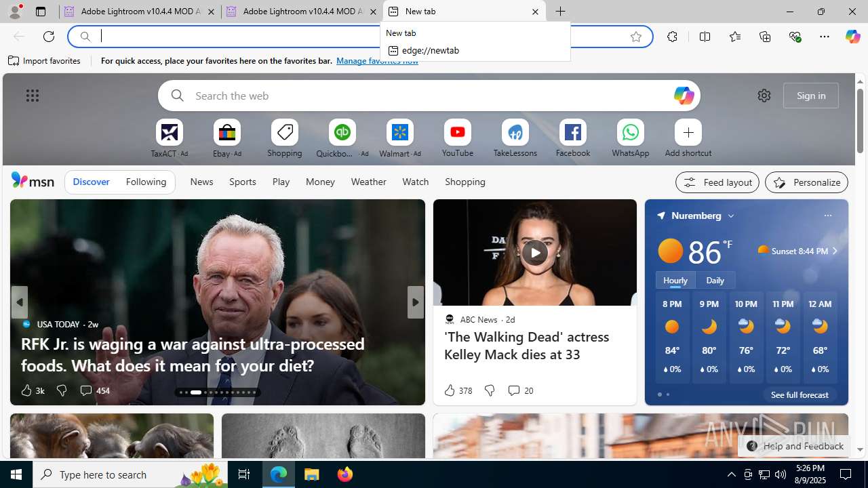Expand sunset details arrow
This screenshot has width=868, height=488.
point(835,251)
